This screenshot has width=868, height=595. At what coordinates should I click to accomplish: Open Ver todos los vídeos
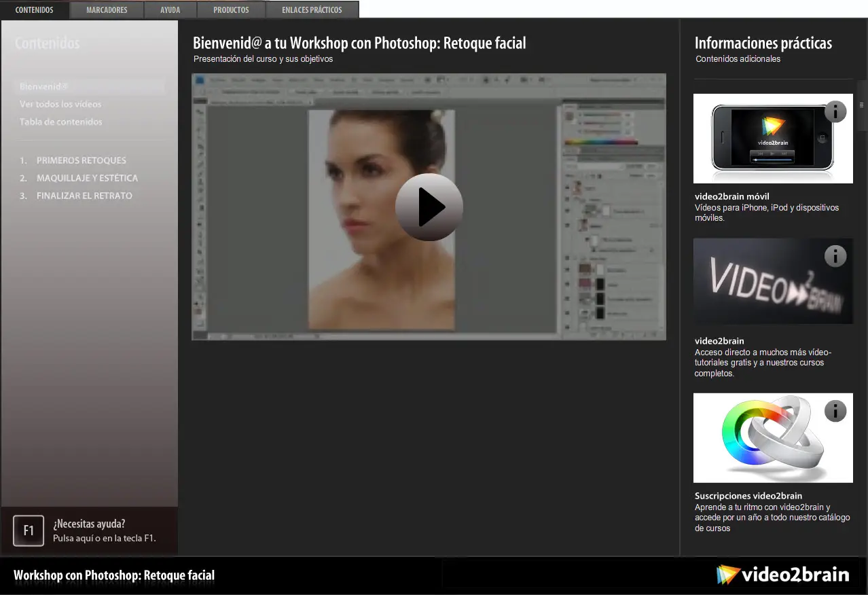[60, 104]
